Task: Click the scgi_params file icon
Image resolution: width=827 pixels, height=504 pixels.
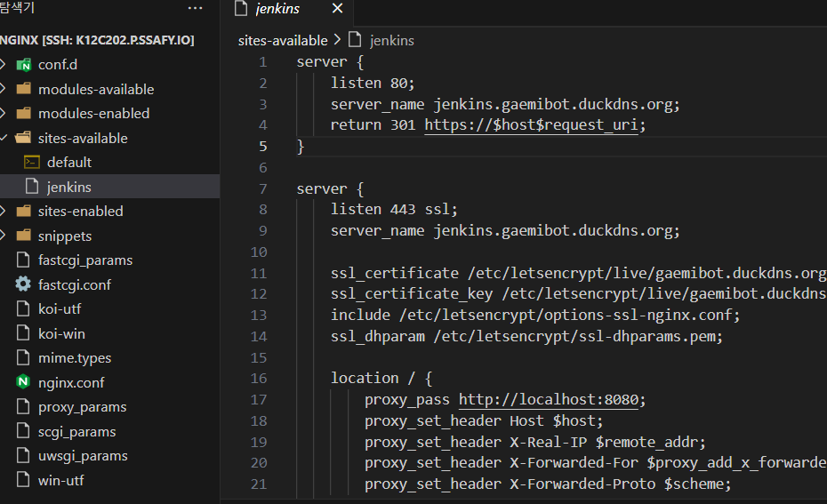Action: pyautogui.click(x=23, y=431)
